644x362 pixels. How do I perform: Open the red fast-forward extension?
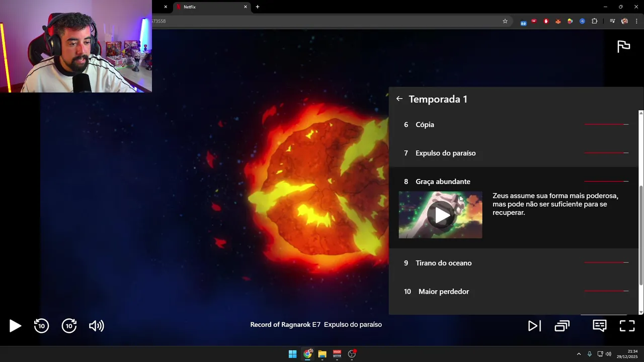[x=534, y=21]
